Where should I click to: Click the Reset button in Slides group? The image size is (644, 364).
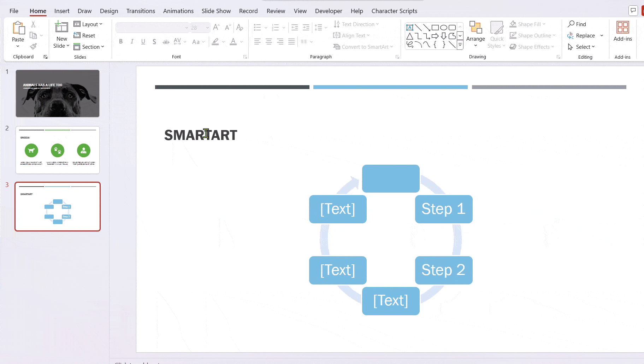(x=85, y=35)
